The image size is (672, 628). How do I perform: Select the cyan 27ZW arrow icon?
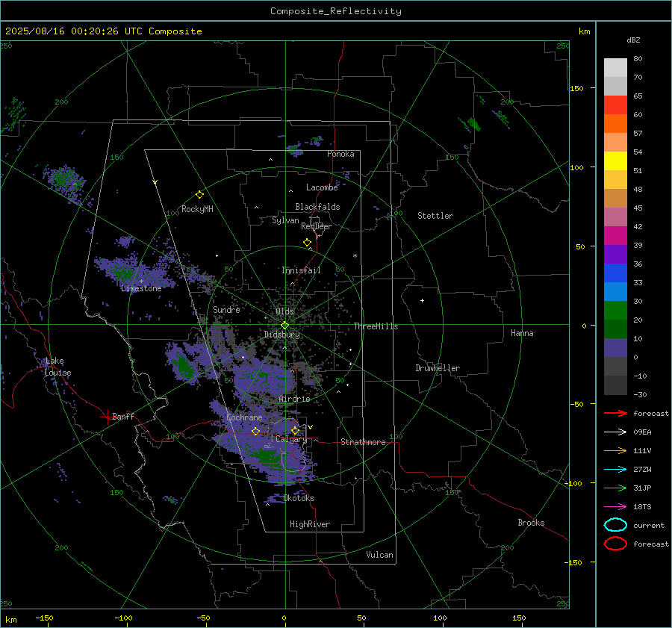[x=615, y=470]
